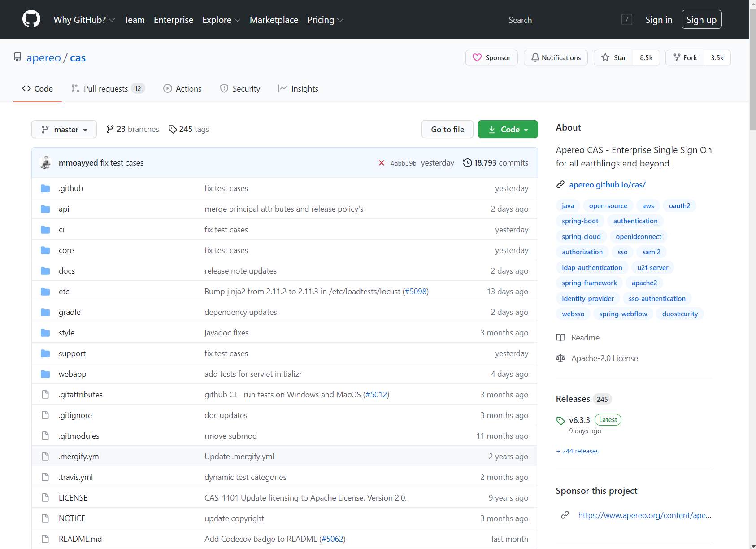
Task: Click the failed status X on latest commit
Action: (382, 163)
